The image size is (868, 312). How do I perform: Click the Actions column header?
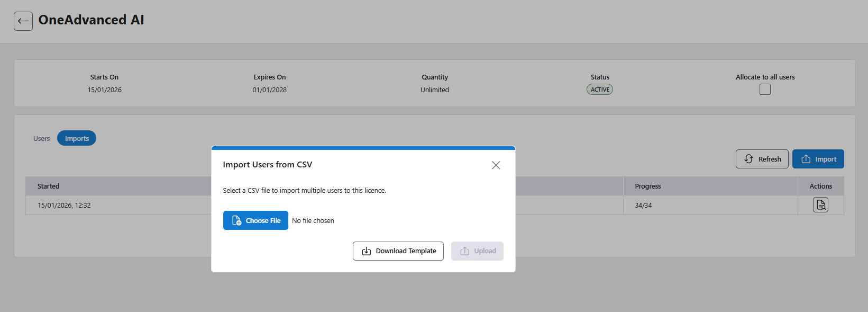[x=820, y=186]
